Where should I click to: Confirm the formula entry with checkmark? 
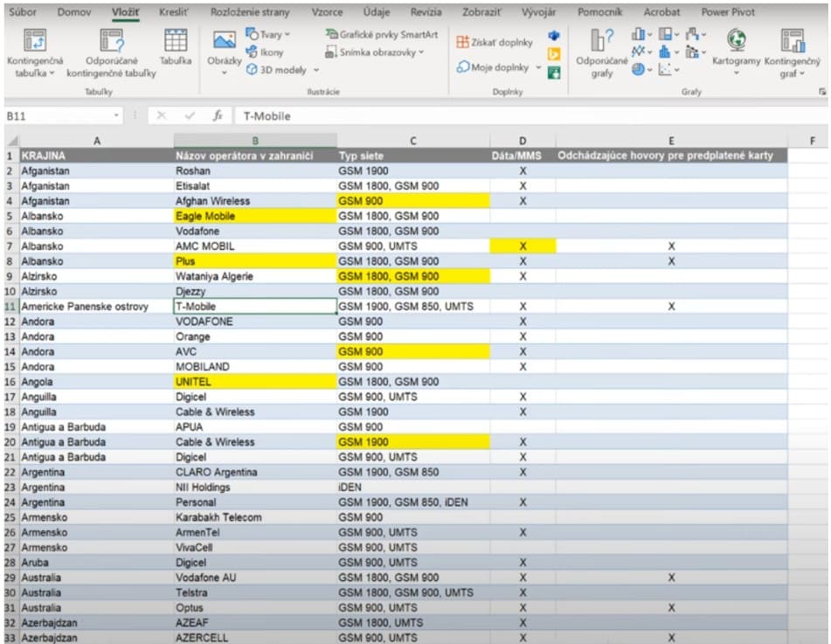pos(190,115)
